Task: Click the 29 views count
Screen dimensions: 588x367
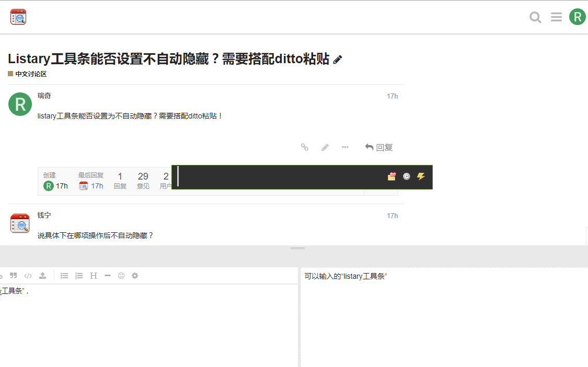Action: 143,181
